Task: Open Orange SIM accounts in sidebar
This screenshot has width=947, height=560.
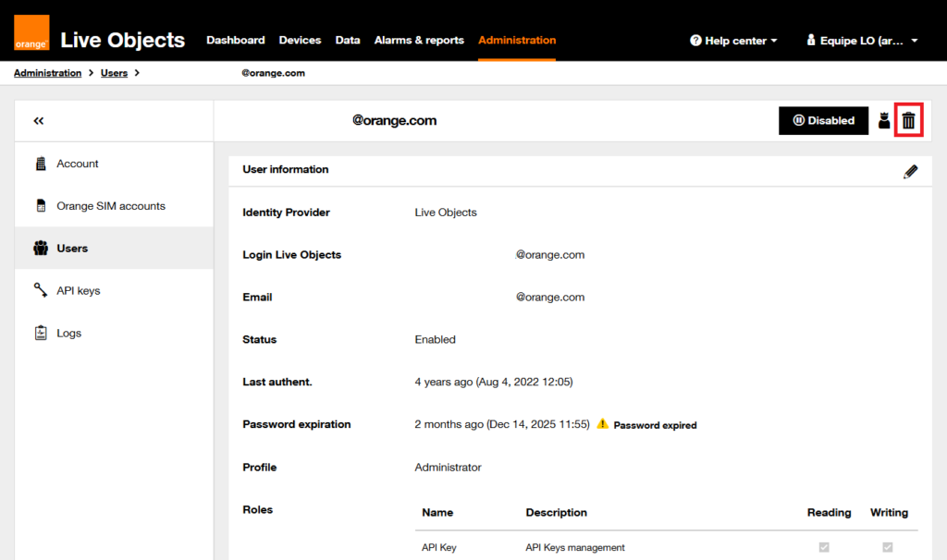Action: pyautogui.click(x=110, y=206)
